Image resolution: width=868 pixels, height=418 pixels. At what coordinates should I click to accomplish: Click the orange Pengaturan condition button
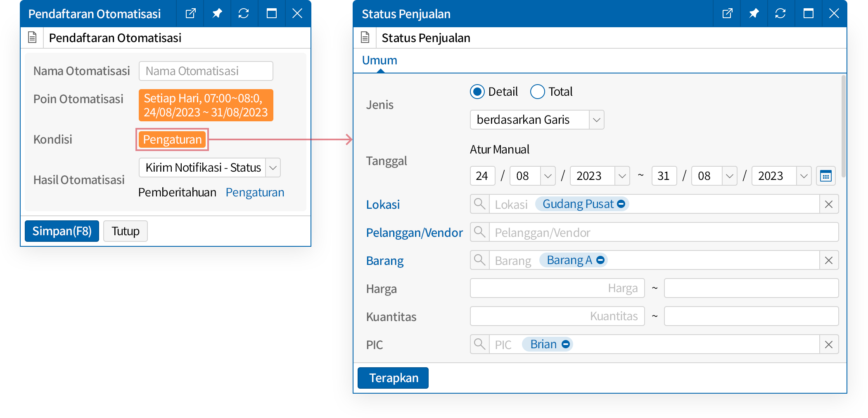click(172, 140)
